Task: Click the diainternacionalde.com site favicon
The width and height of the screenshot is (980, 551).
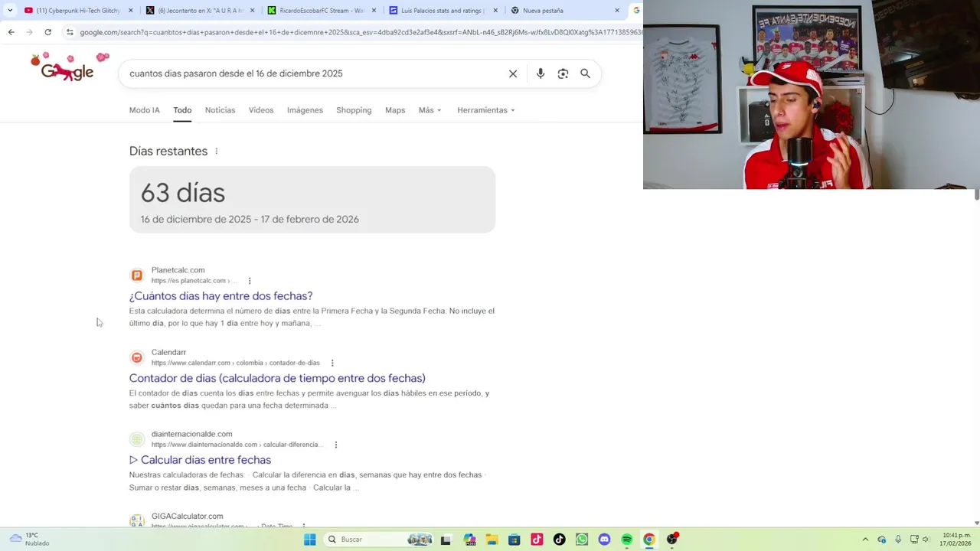Action: coord(137,439)
